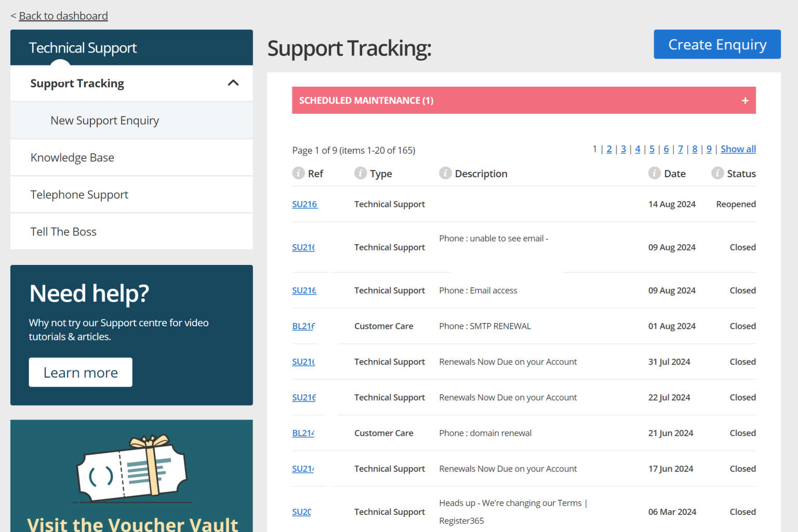Viewport: 798px width, 532px height.
Task: Click the Date column info icon
Action: click(655, 173)
